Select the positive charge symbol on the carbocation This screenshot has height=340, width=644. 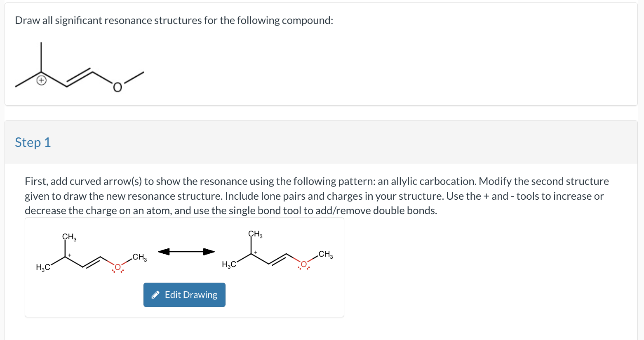click(70, 255)
